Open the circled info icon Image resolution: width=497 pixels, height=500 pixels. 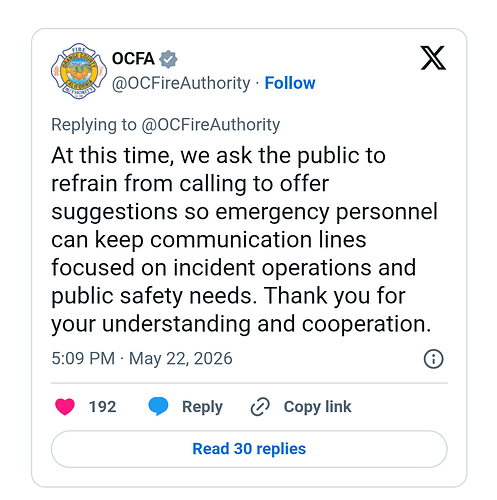tap(433, 359)
